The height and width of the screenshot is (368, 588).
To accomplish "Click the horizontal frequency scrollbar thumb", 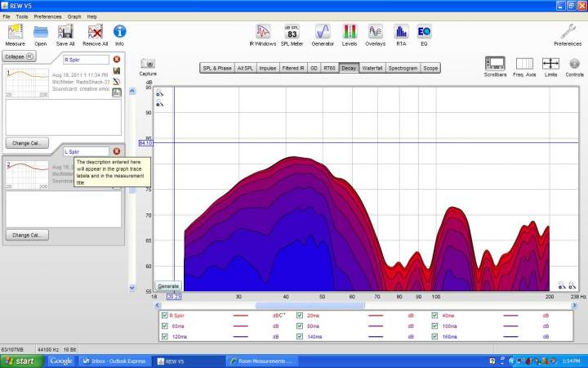I will tap(310, 306).
